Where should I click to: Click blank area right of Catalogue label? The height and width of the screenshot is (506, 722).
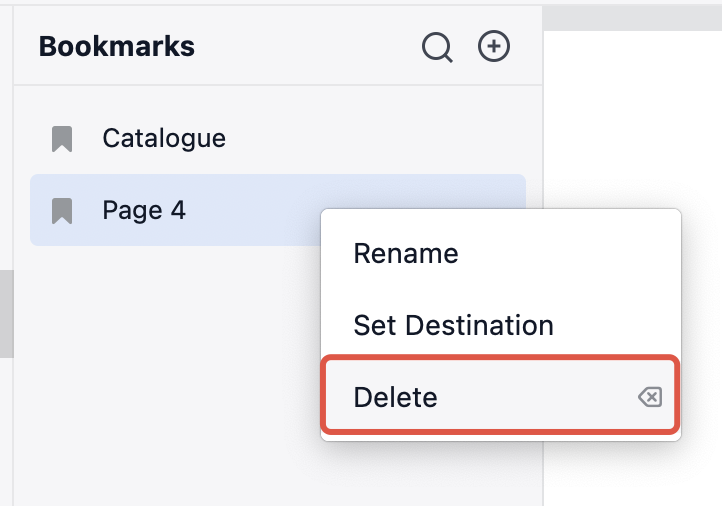click(x=380, y=138)
